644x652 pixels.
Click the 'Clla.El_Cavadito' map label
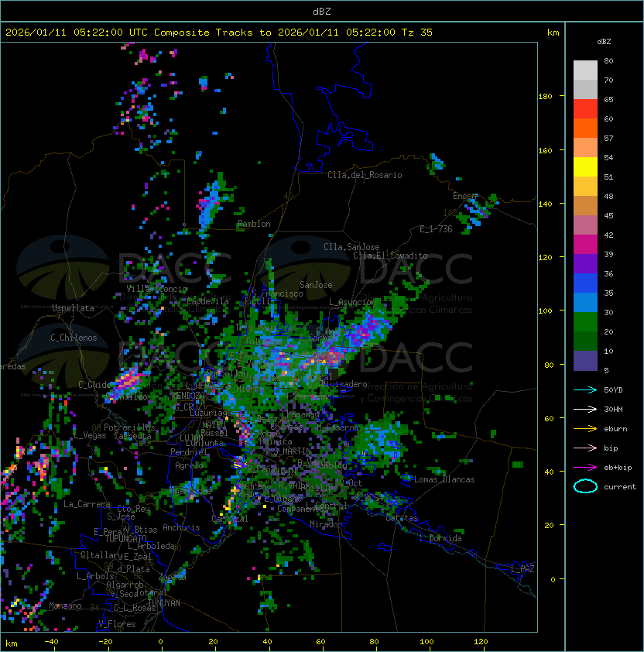tap(390, 256)
